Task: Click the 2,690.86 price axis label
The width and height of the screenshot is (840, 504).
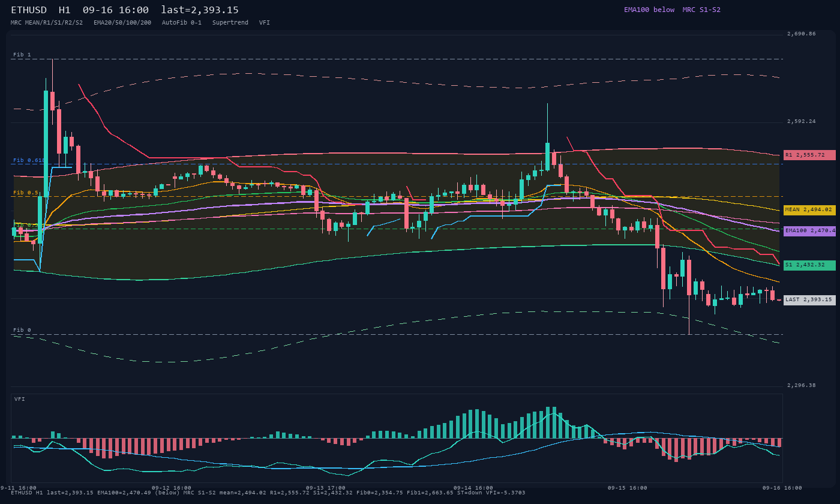Action: (802, 34)
